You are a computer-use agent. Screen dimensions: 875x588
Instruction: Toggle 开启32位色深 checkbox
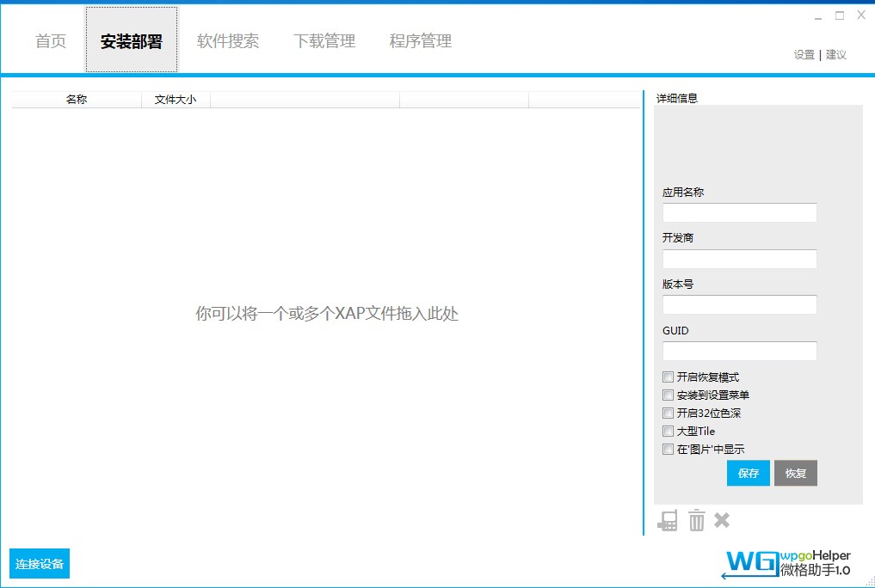[668, 413]
